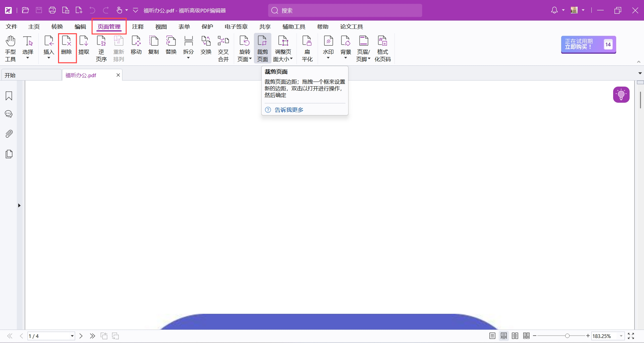The height and width of the screenshot is (343, 644).
Task: Open the Swap pages (交换) tool
Action: (206, 45)
